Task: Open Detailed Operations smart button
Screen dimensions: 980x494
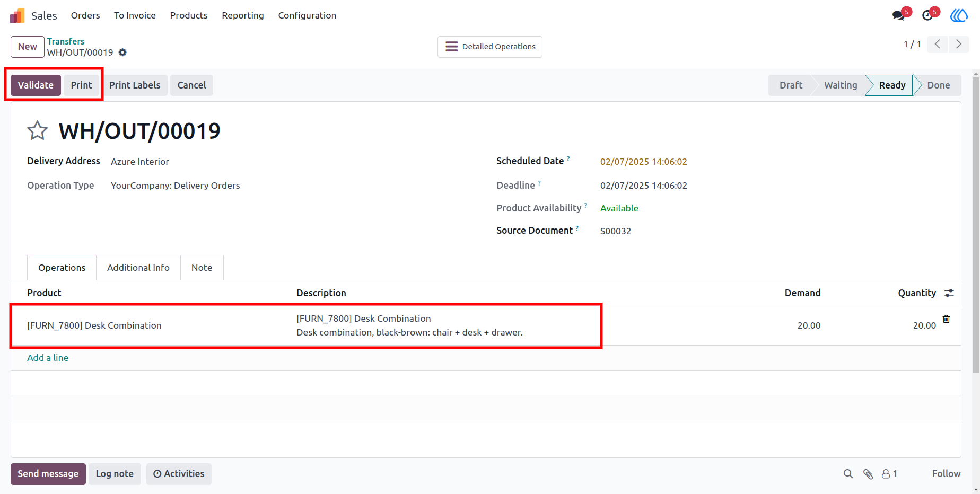Action: [490, 47]
